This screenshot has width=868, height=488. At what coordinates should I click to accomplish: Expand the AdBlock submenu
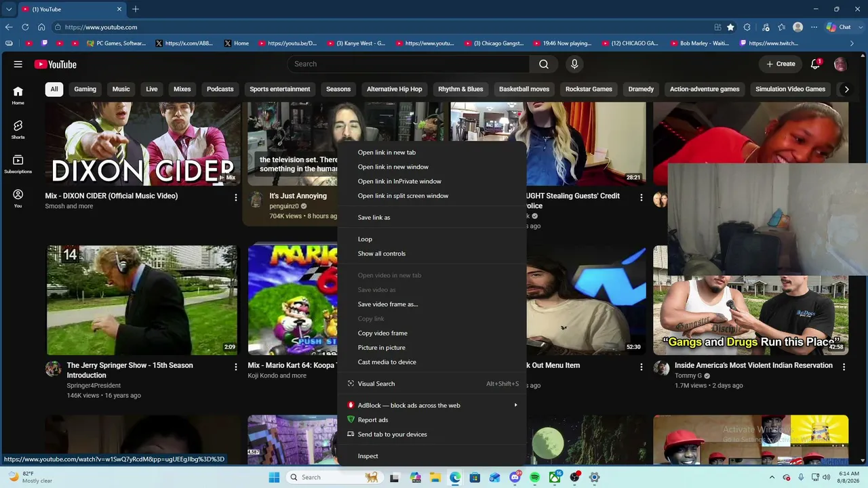click(515, 405)
